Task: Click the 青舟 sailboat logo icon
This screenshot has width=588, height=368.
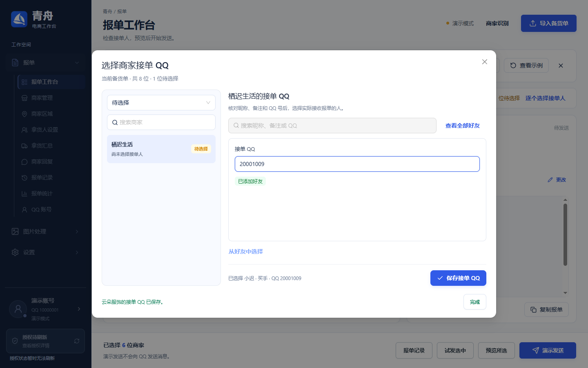Action: click(19, 19)
